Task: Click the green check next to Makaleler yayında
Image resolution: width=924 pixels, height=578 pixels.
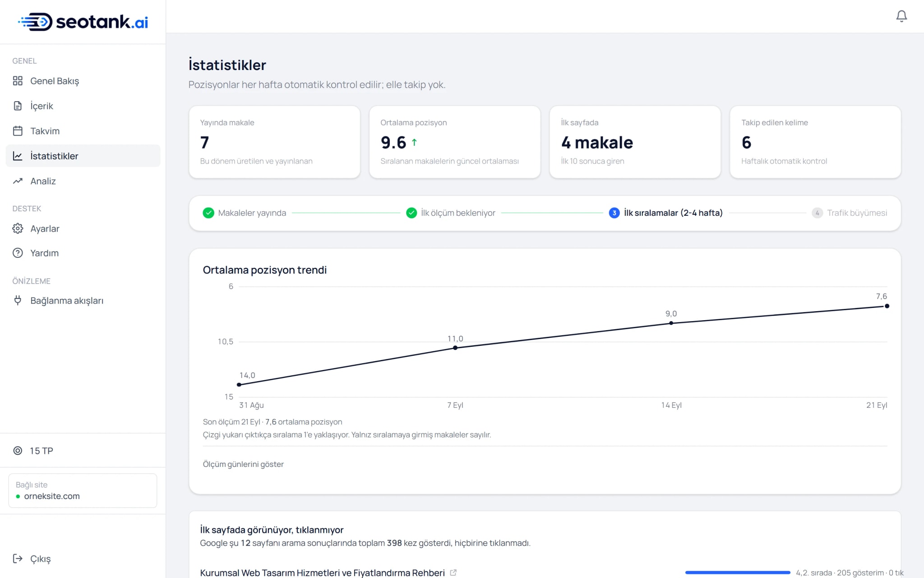Action: coord(208,213)
